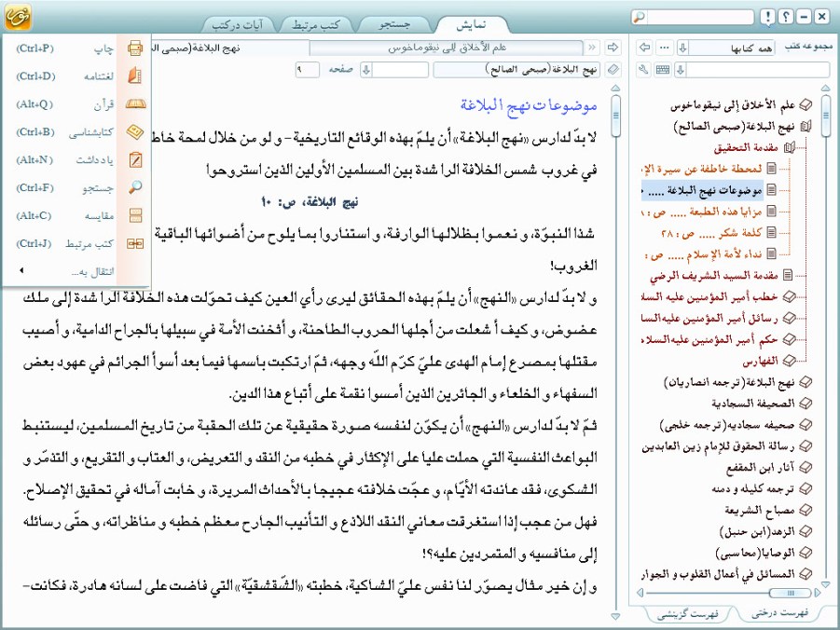Click the back arrow icon in sidebar toolbar
The height and width of the screenshot is (630, 840).
coord(645,48)
